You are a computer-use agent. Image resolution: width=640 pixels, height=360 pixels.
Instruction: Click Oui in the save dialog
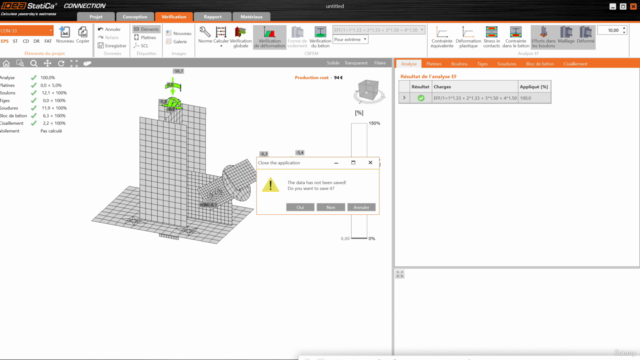point(300,207)
